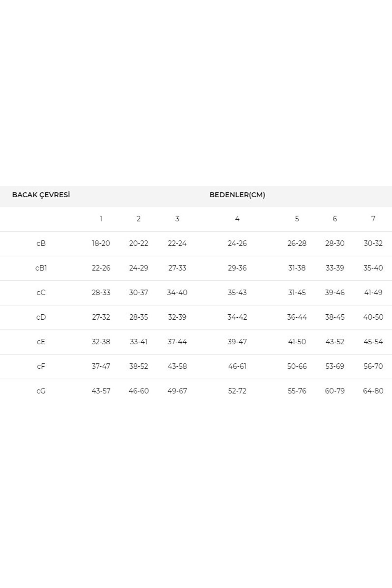Click the 40-50 cell in cD row

(x=373, y=317)
